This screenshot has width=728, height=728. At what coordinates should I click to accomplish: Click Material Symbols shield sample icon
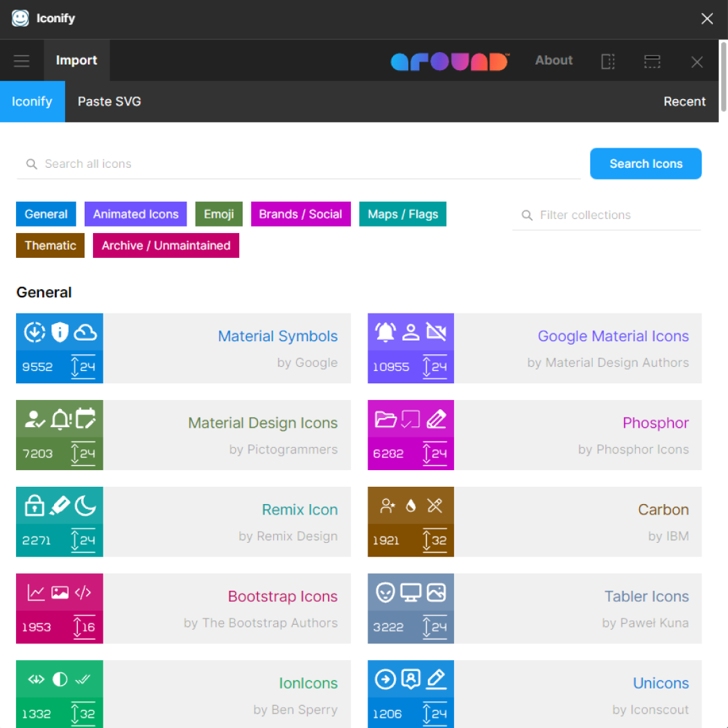(60, 332)
